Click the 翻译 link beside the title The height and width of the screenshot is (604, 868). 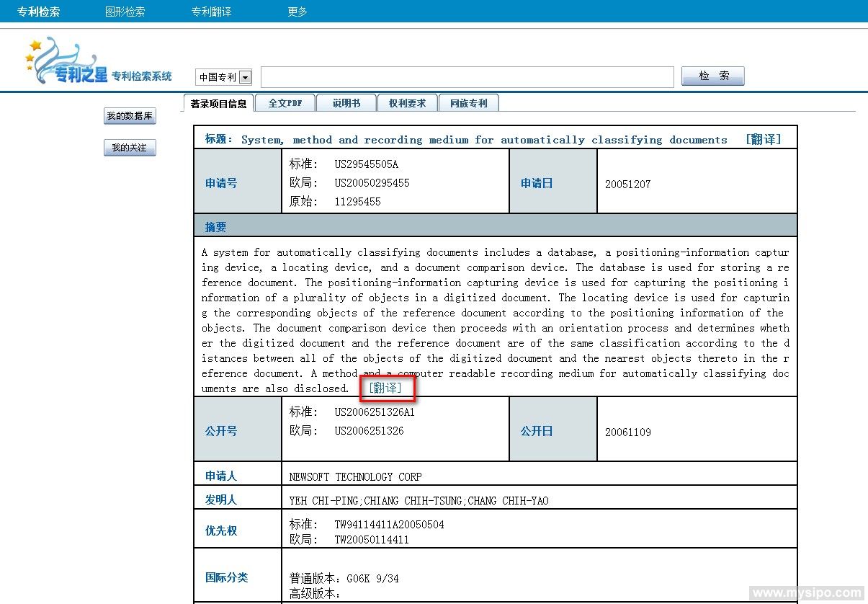tap(763, 140)
